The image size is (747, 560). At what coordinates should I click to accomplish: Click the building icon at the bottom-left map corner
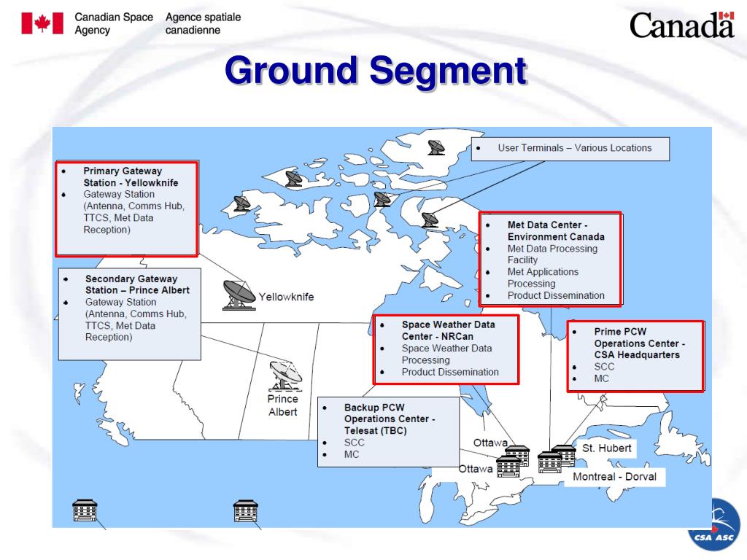85,510
